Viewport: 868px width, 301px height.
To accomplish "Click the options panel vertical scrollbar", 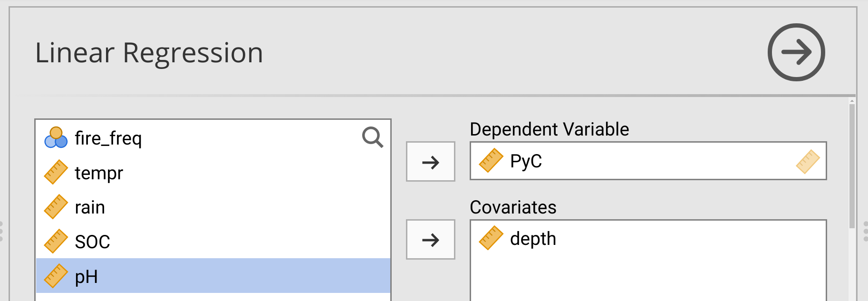I will 852,166.
